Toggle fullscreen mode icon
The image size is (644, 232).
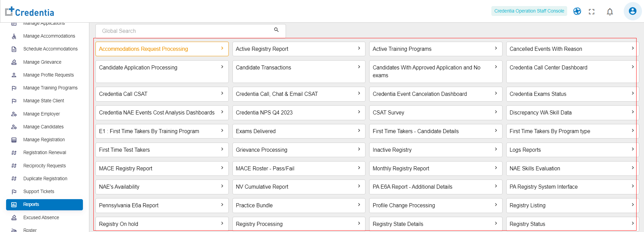pyautogui.click(x=591, y=12)
